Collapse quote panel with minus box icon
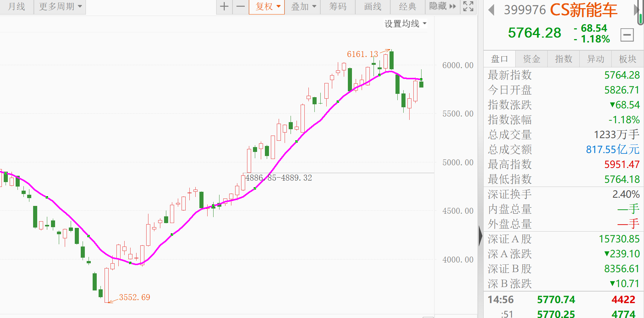This screenshot has height=318, width=644. pos(627,35)
